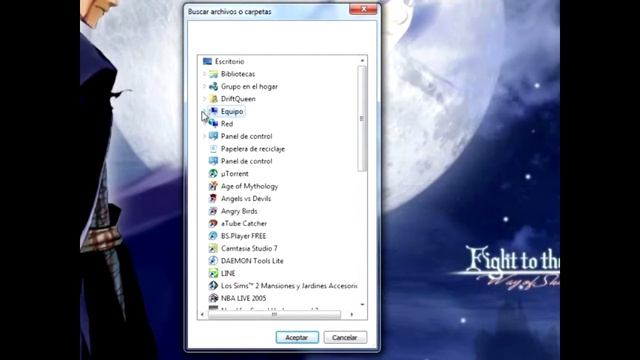Click the Los Sims 2 icon

click(213, 286)
